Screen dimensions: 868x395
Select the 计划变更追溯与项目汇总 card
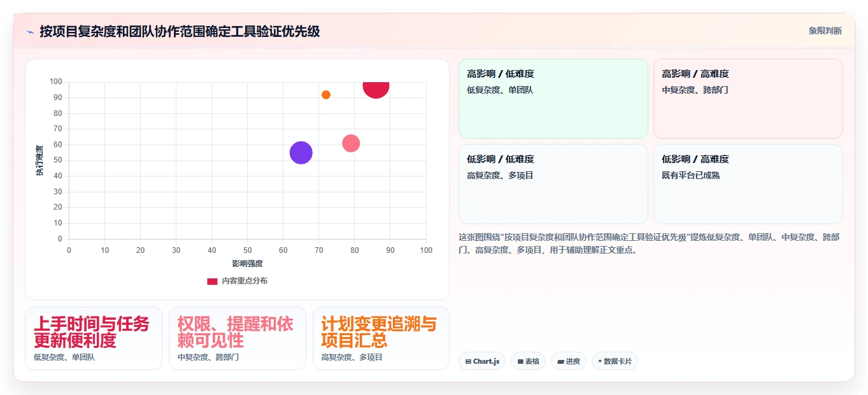(381, 338)
